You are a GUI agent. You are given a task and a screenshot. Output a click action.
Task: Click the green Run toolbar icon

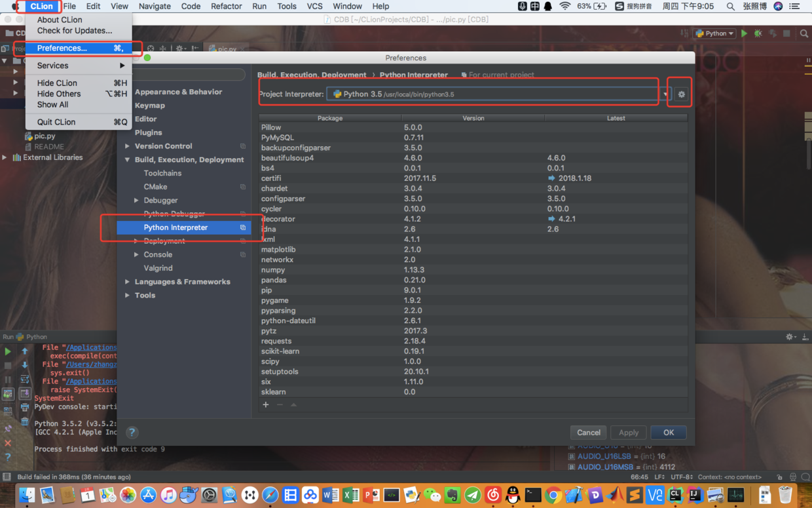744,33
